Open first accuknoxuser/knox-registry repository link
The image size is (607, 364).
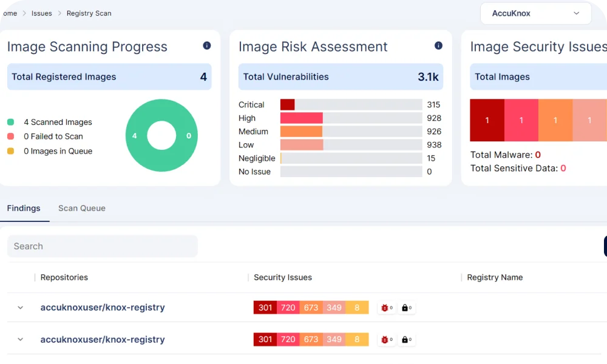pyautogui.click(x=103, y=308)
